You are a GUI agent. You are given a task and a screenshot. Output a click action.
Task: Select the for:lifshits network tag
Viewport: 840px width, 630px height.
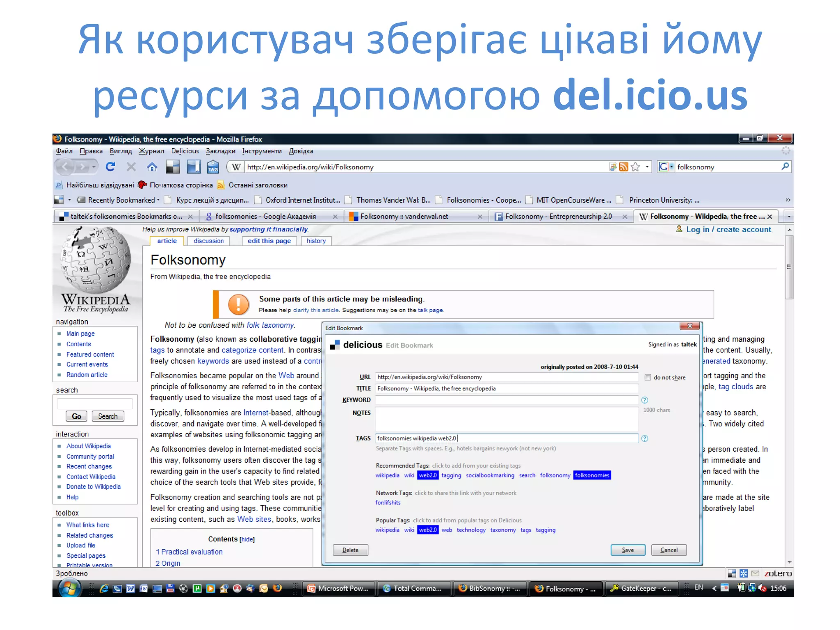tap(388, 502)
